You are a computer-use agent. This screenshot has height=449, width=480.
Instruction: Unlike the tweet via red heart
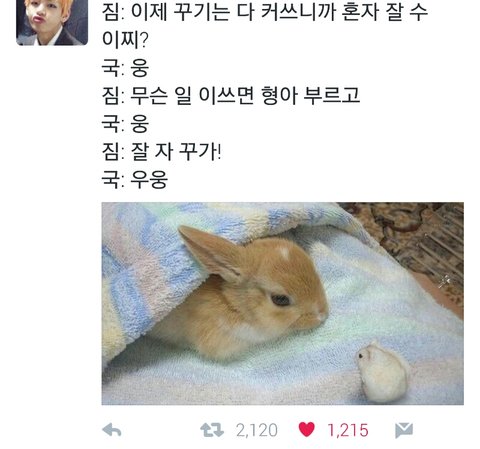click(307, 429)
